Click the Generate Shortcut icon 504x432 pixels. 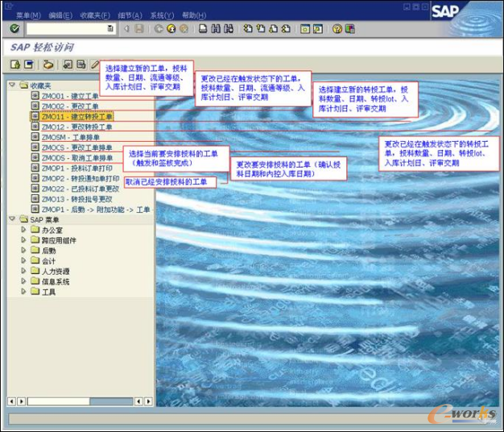click(317, 29)
